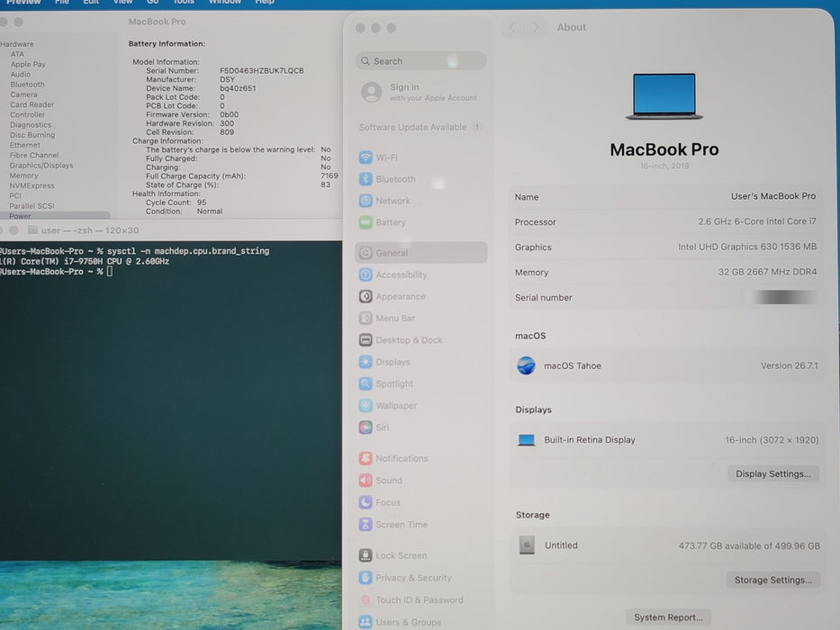
Task: Select NVMExpress in System Report sidebar
Action: (x=32, y=186)
